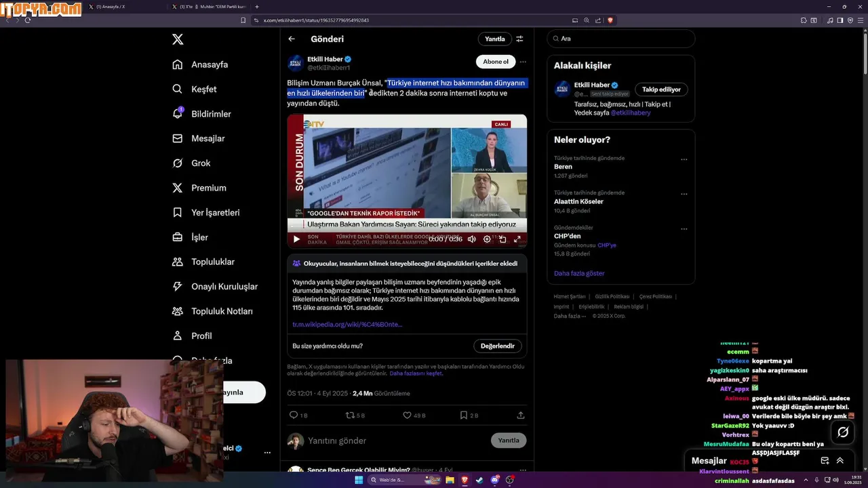This screenshot has width=868, height=488.
Task: Enable picture-in-picture on the video
Action: tap(502, 239)
